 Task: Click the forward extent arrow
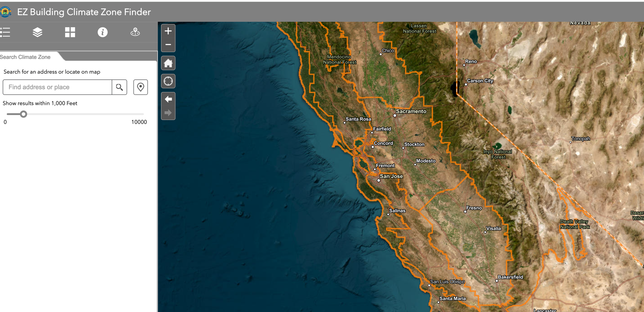pos(168,112)
